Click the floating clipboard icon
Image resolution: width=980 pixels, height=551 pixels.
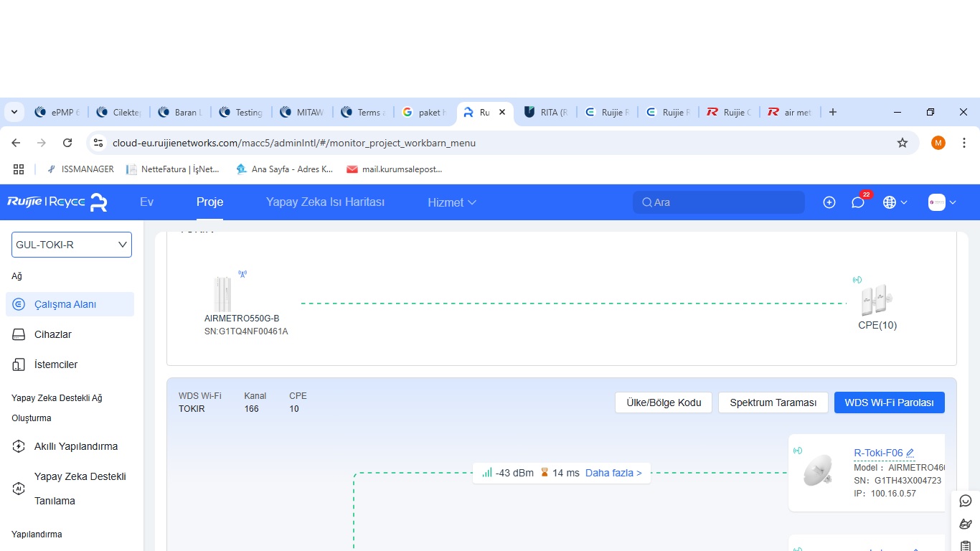coord(966,545)
